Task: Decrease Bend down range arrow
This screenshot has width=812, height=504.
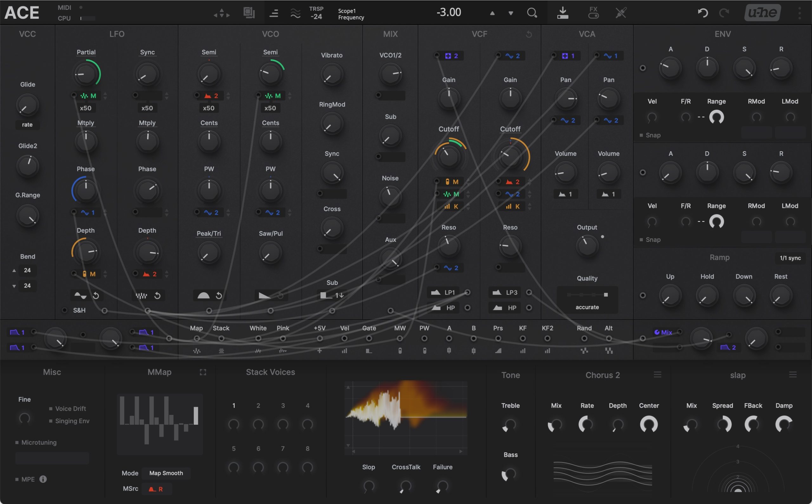Action: click(x=14, y=286)
